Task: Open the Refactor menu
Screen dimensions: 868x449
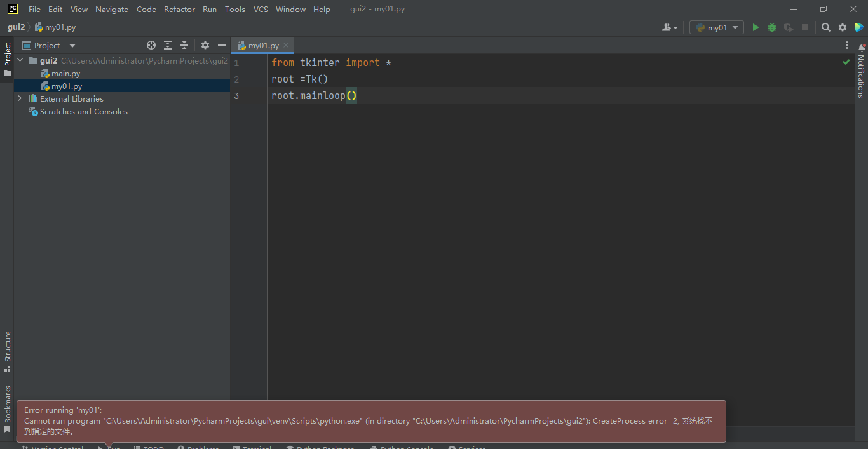Action: (x=179, y=9)
